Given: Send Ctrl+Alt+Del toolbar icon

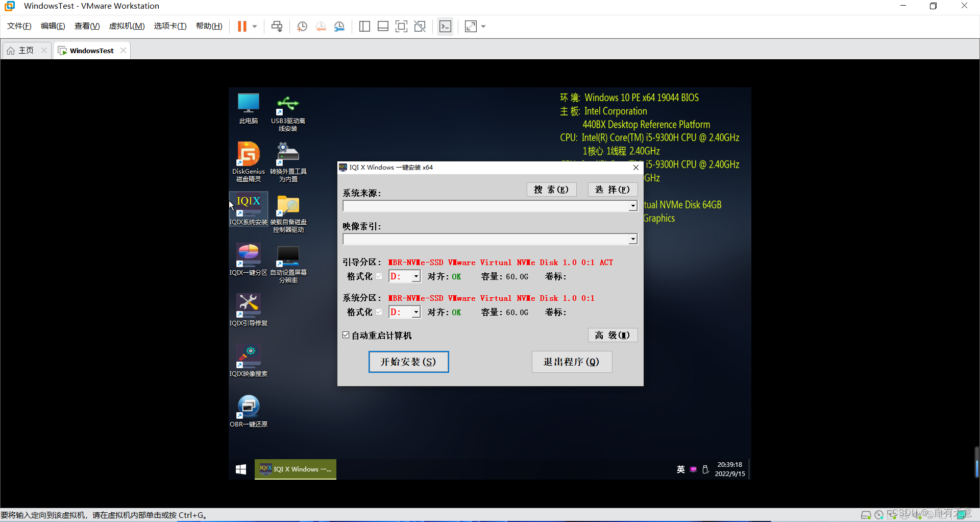Looking at the screenshot, I should coord(277,26).
